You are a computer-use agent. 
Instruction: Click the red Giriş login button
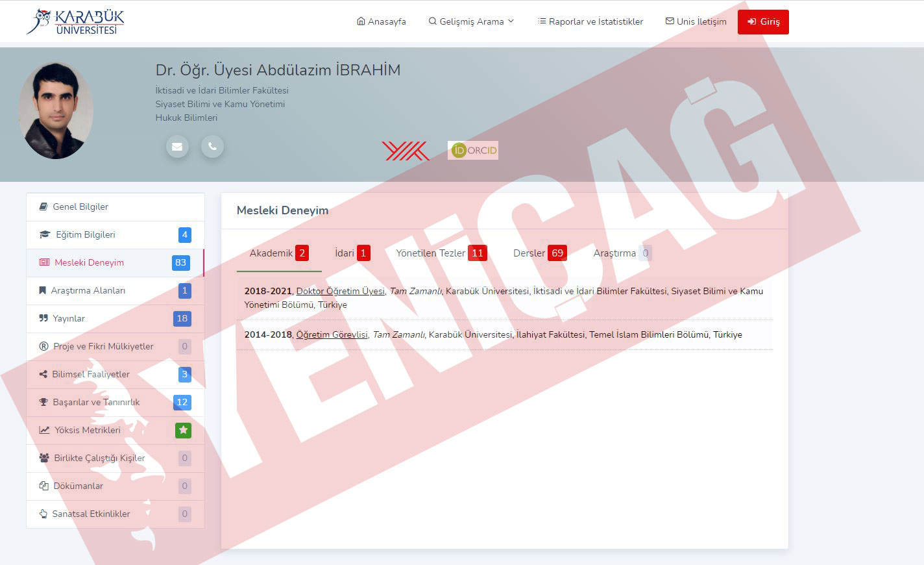tap(763, 21)
